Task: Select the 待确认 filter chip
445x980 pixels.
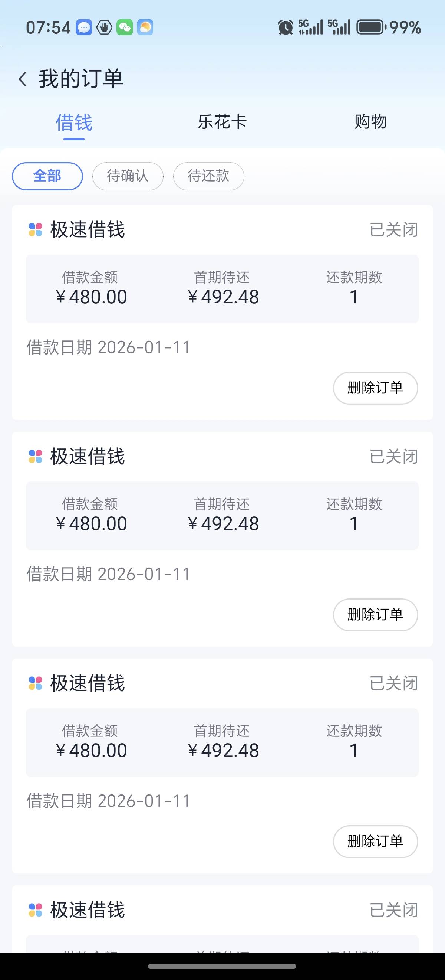Action: coord(128,176)
